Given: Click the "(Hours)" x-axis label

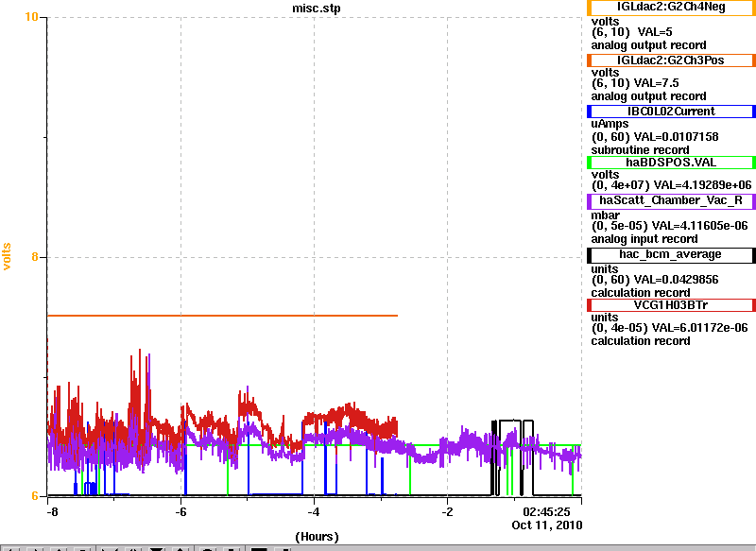Looking at the screenshot, I should [317, 537].
